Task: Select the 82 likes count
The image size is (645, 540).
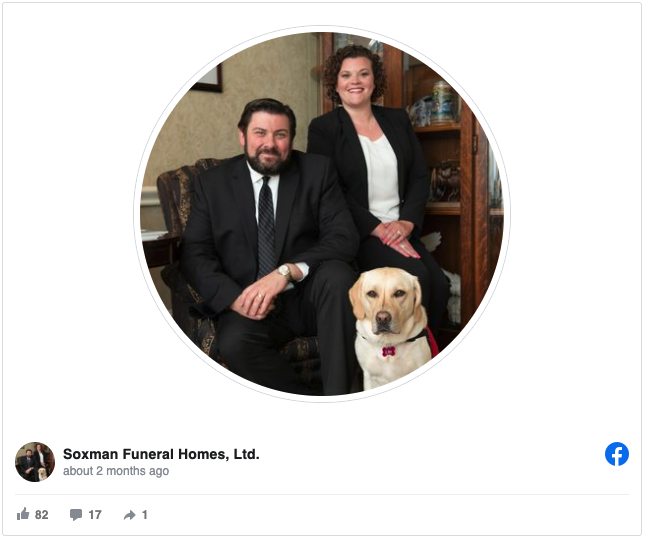Action: coord(42,515)
